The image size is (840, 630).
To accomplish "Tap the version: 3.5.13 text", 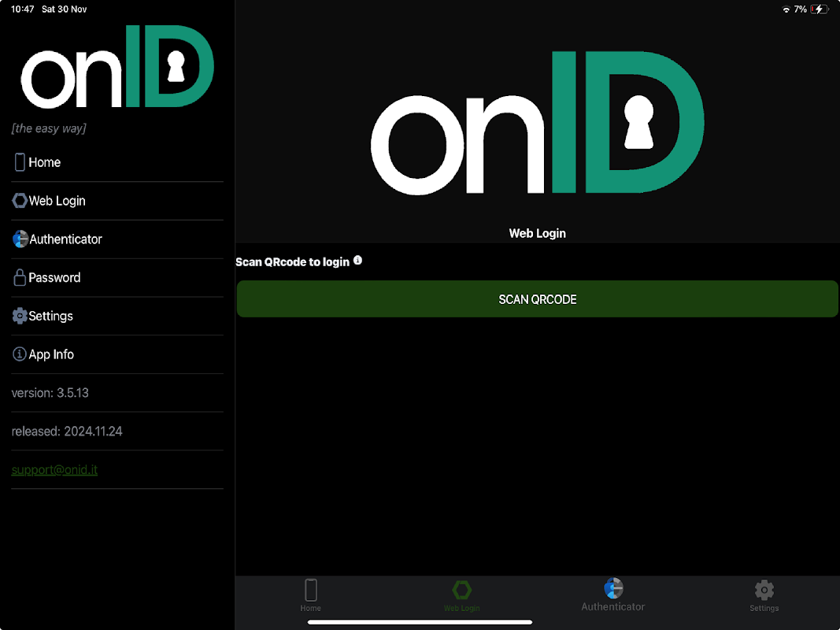I will pos(50,393).
